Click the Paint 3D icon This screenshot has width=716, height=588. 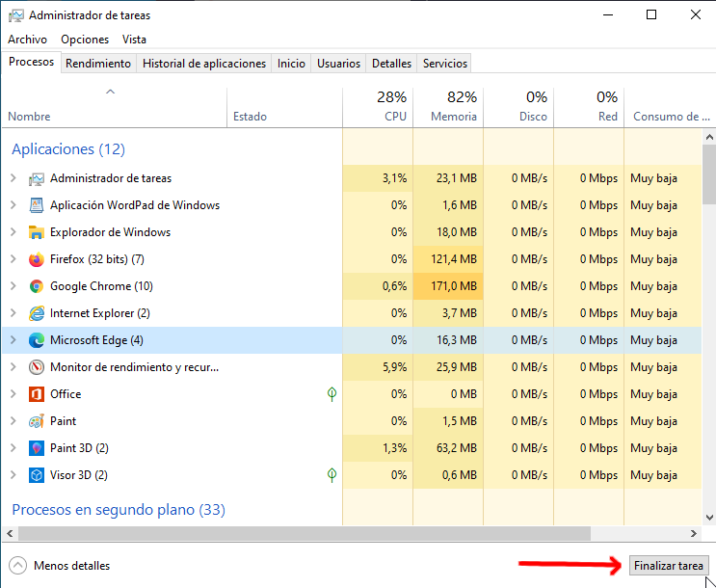pyautogui.click(x=36, y=448)
